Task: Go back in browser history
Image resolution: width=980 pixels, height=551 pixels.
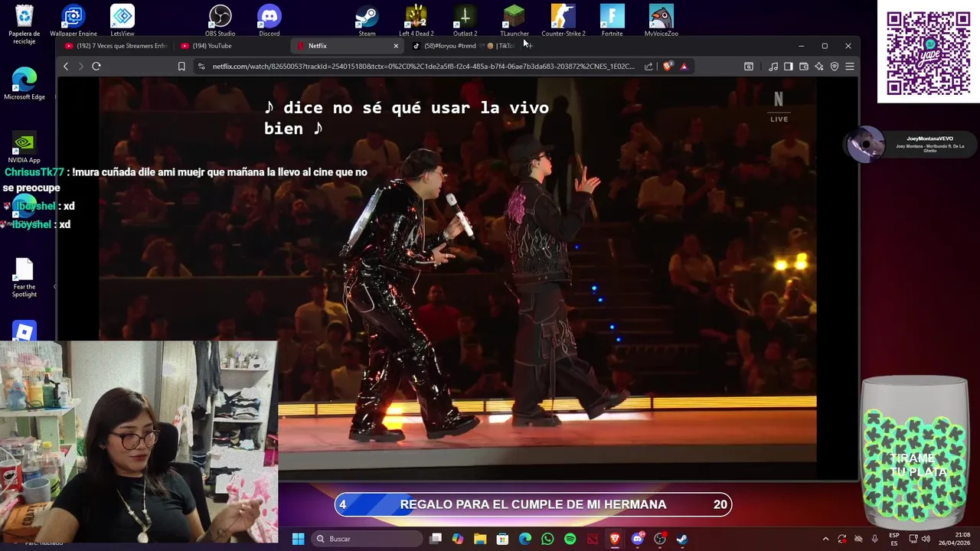Action: 66,67
